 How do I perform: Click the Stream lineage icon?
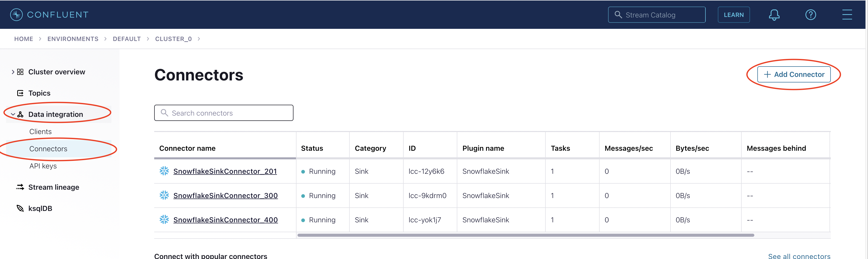pos(20,187)
